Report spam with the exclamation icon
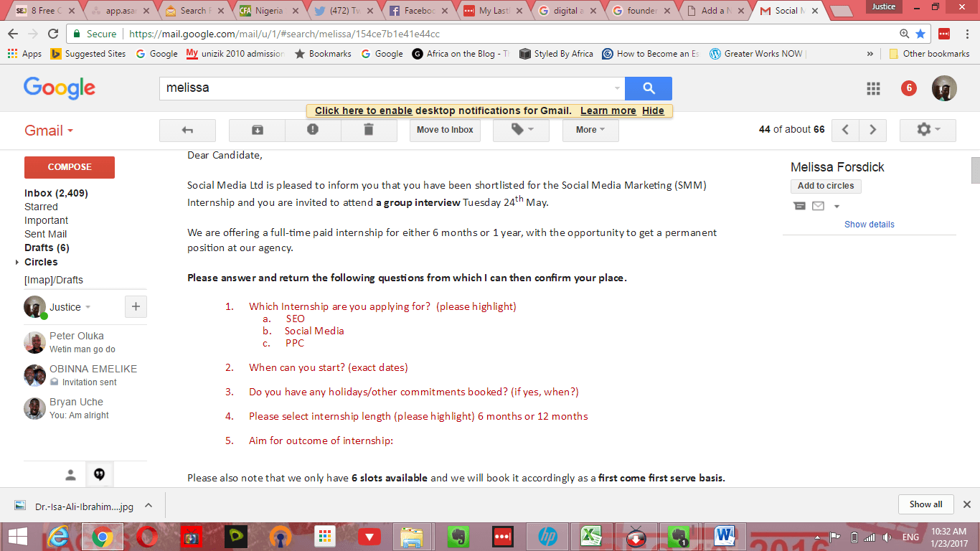 (x=313, y=130)
